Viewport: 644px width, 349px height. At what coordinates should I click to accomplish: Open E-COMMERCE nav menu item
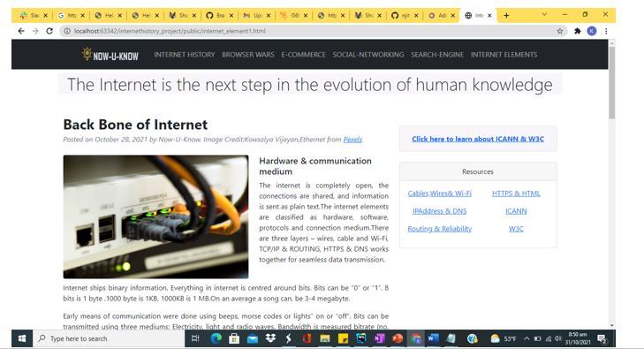[x=304, y=55]
